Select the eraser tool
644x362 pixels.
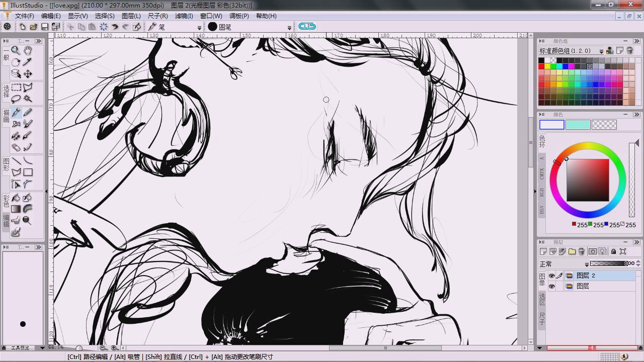click(x=16, y=147)
